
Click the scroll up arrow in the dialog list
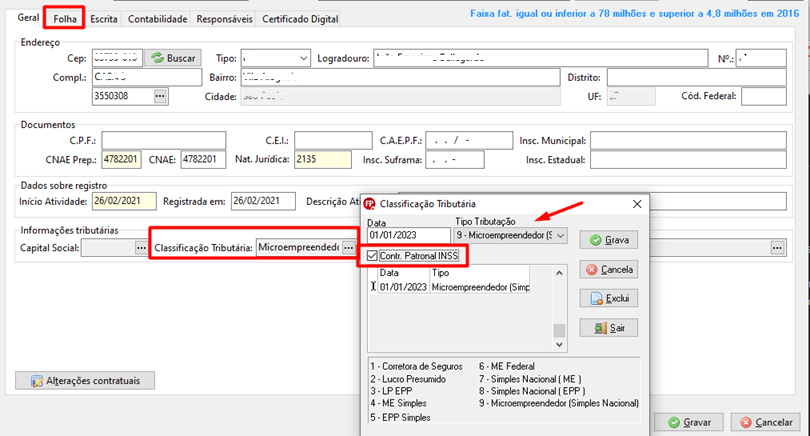click(x=559, y=273)
